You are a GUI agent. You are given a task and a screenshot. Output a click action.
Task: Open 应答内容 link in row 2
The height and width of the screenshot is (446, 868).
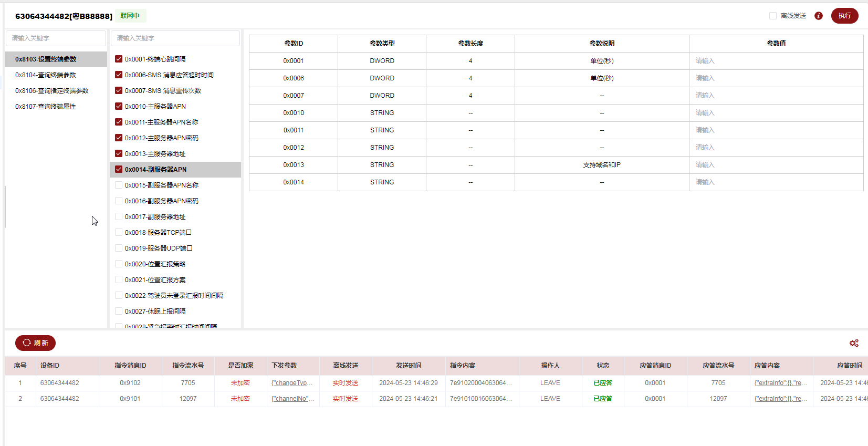point(780,399)
